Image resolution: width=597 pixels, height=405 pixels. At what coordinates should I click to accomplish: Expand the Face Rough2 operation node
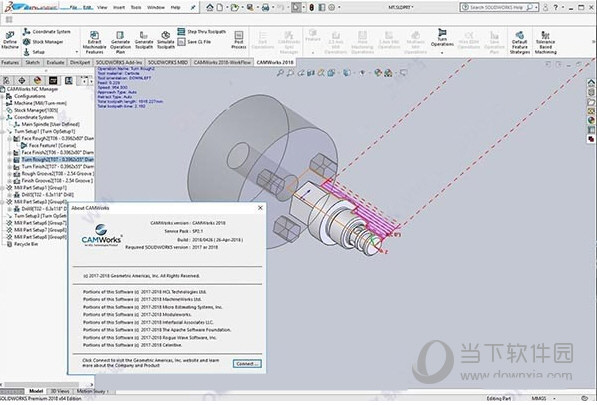(x=10, y=139)
